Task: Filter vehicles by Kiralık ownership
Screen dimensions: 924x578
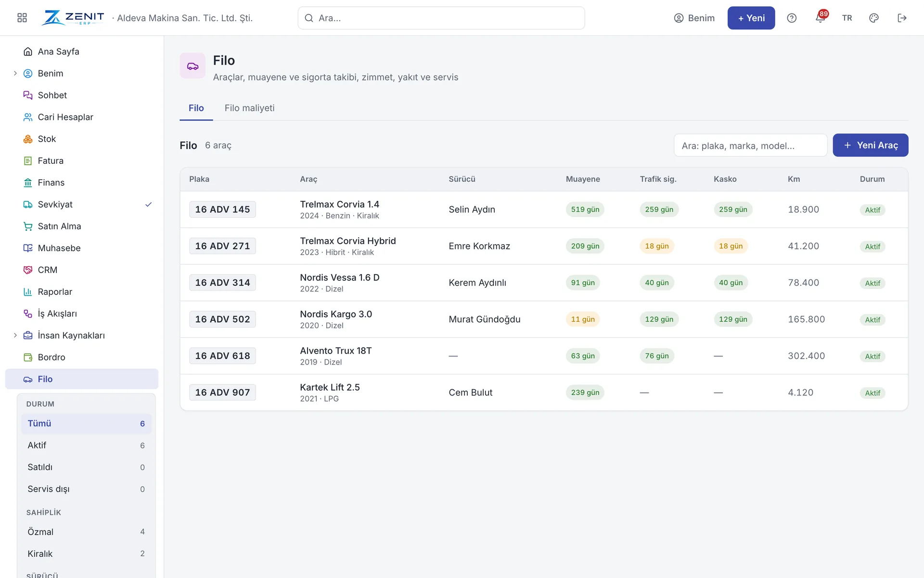Action: tap(86, 553)
